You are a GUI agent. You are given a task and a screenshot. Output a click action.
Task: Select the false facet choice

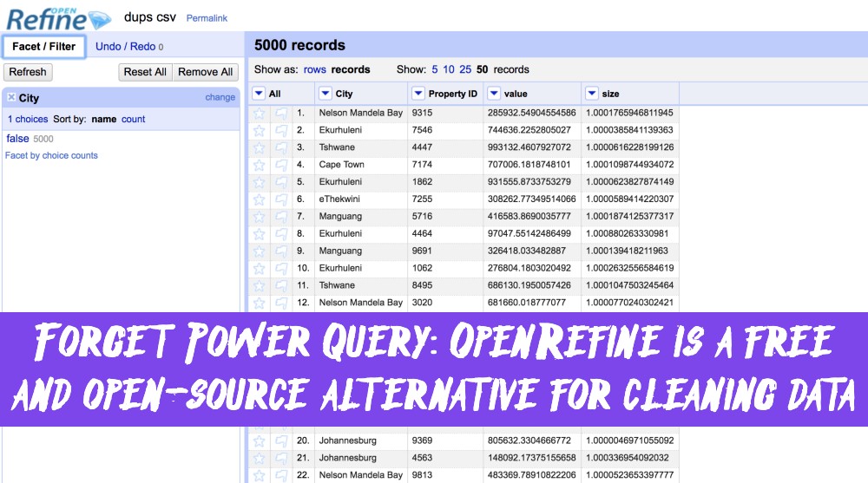[17, 139]
